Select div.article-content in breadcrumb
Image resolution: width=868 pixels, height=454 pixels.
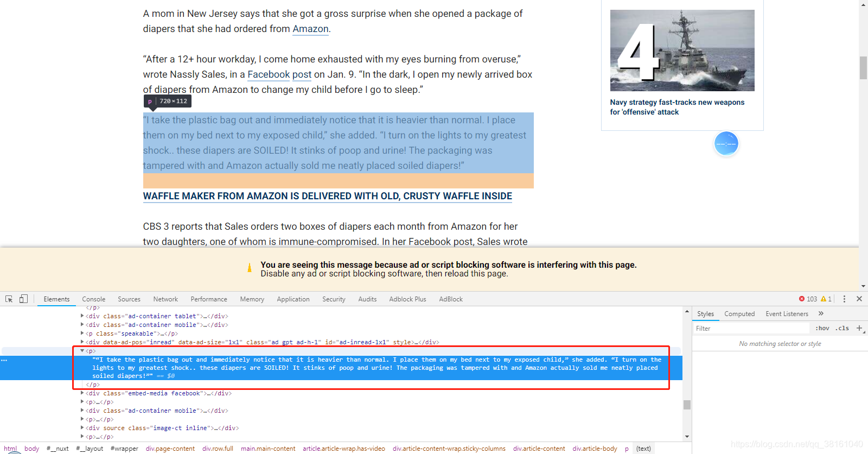coord(539,449)
